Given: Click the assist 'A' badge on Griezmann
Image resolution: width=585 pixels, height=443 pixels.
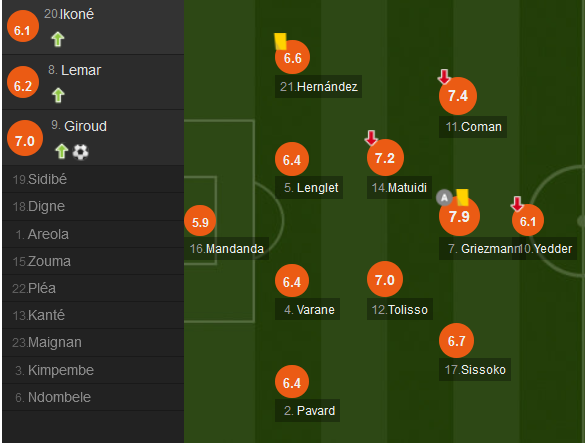Looking at the screenshot, I should click(444, 198).
